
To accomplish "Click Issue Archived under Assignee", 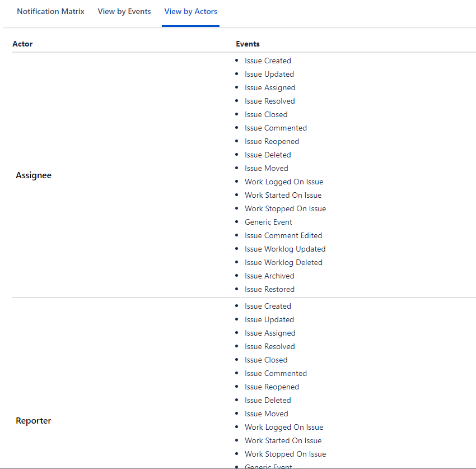I will click(269, 276).
